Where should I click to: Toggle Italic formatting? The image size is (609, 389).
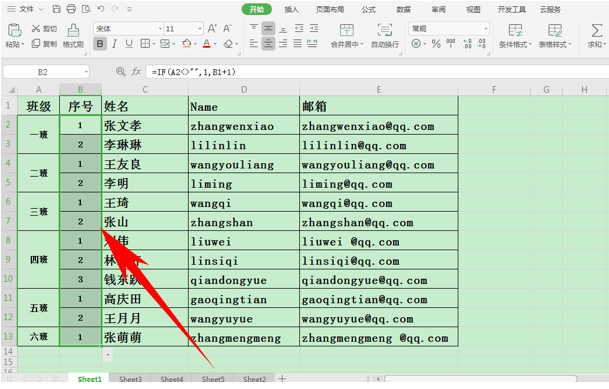click(x=114, y=44)
